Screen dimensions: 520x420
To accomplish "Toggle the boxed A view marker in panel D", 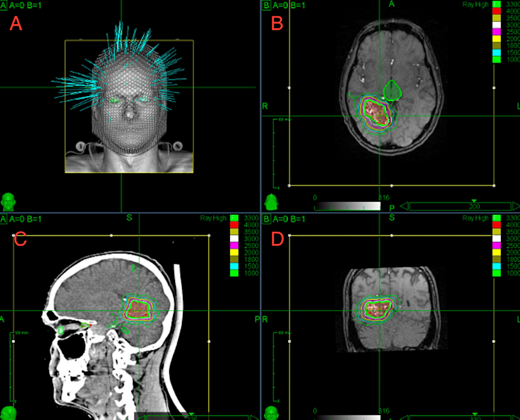I will (265, 218).
